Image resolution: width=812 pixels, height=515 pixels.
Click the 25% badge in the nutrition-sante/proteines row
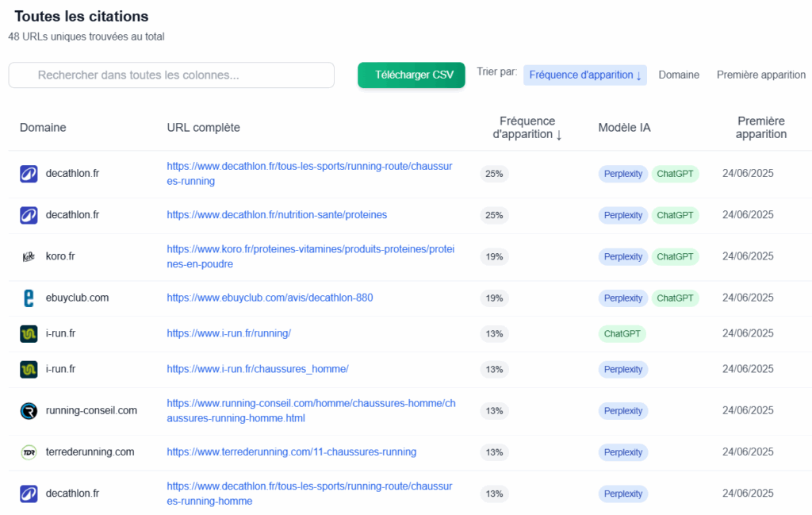click(x=495, y=216)
